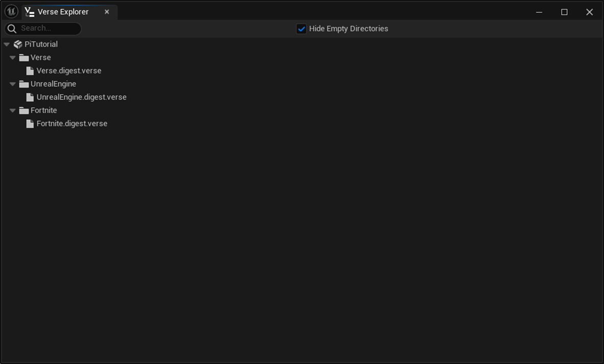The image size is (604, 364).
Task: Collapse the Fortnite folder arrow
Action: (x=13, y=111)
